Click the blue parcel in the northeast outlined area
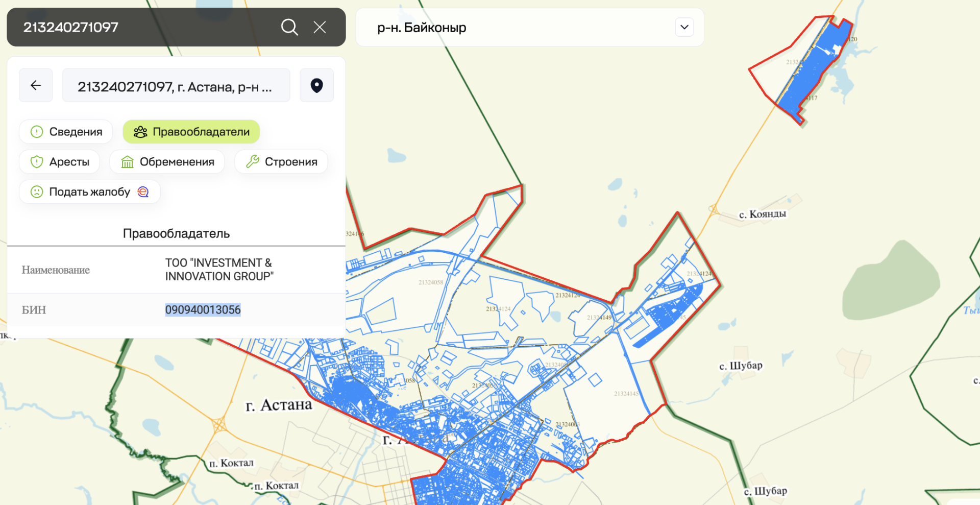 (806, 77)
